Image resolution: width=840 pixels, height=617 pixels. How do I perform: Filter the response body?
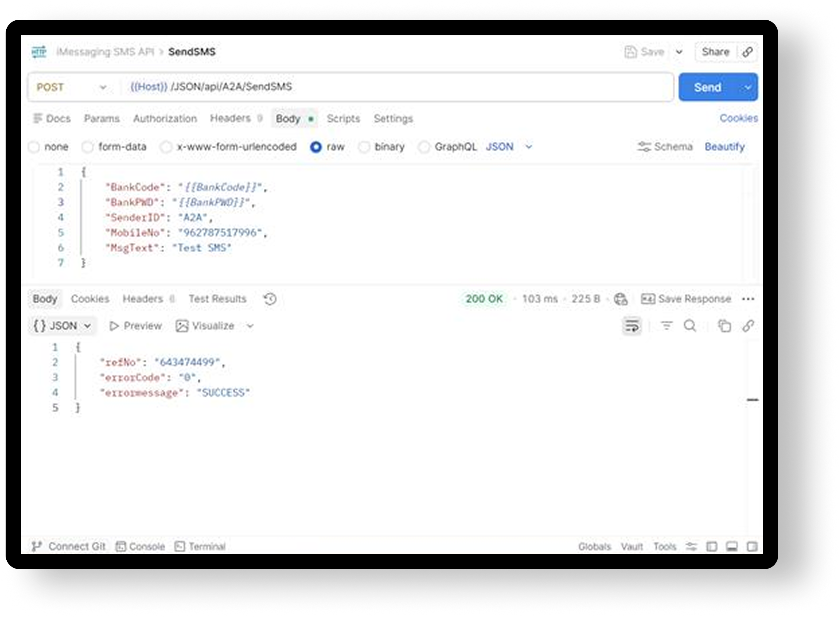click(x=667, y=326)
